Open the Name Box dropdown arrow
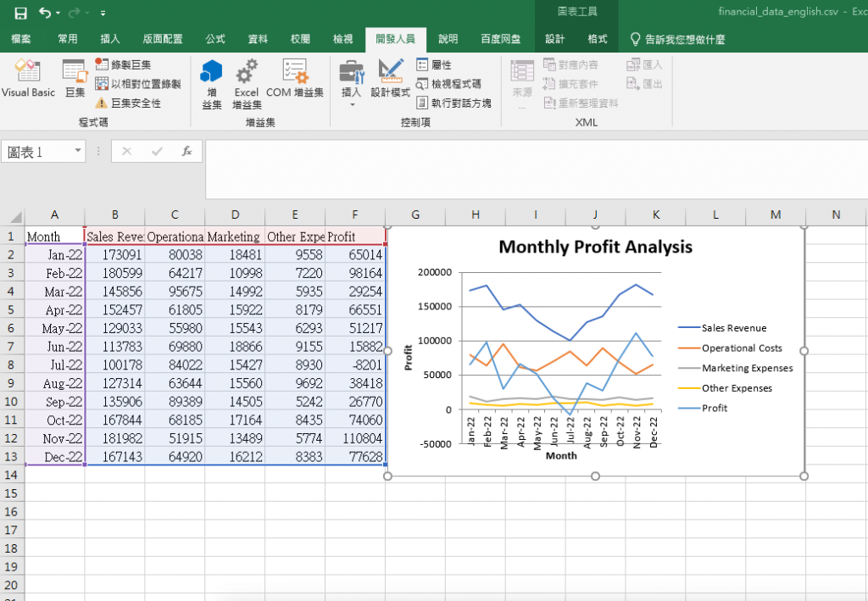Screen dimensions: 868x601 click(78, 151)
